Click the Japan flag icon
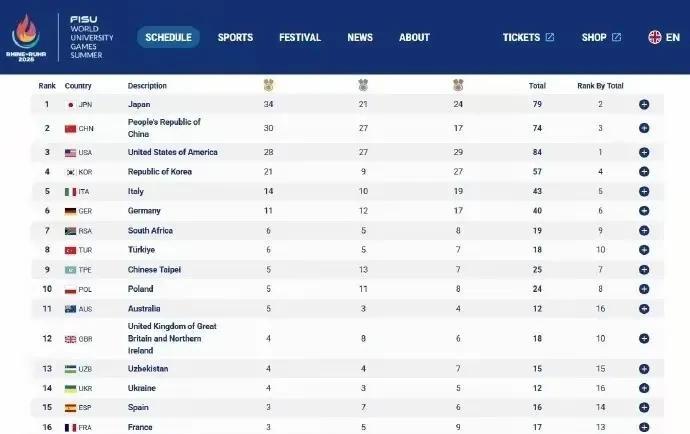 pyautogui.click(x=70, y=105)
